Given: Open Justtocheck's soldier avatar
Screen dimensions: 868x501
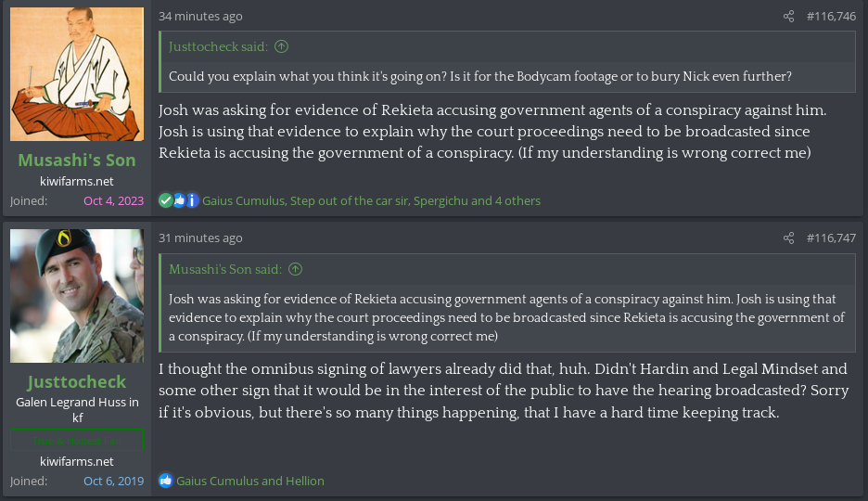Looking at the screenshot, I should (x=77, y=296).
